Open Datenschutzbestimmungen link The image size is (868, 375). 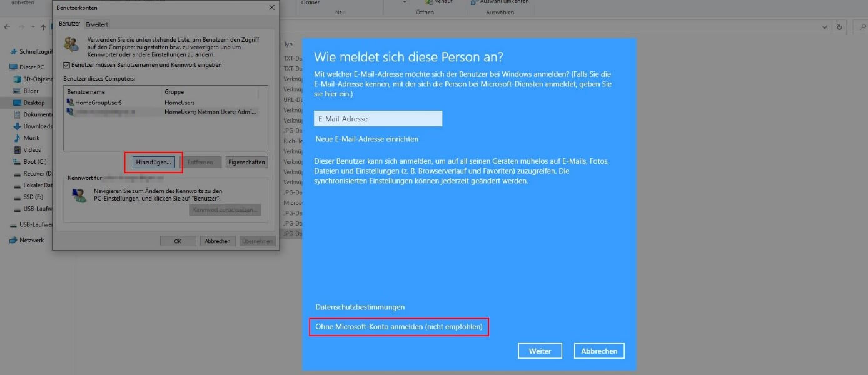360,307
